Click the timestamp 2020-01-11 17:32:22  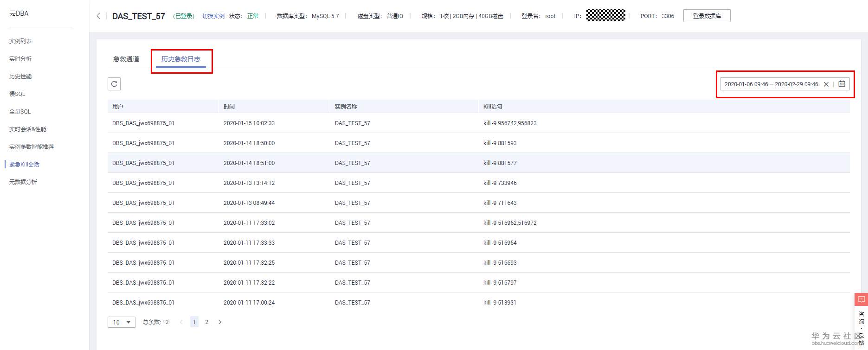[249, 283]
